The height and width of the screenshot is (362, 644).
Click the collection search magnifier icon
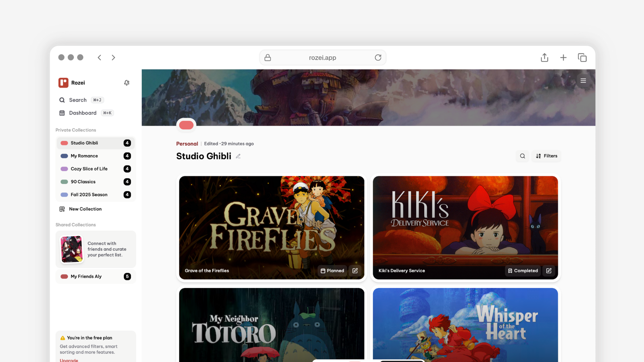tap(522, 156)
